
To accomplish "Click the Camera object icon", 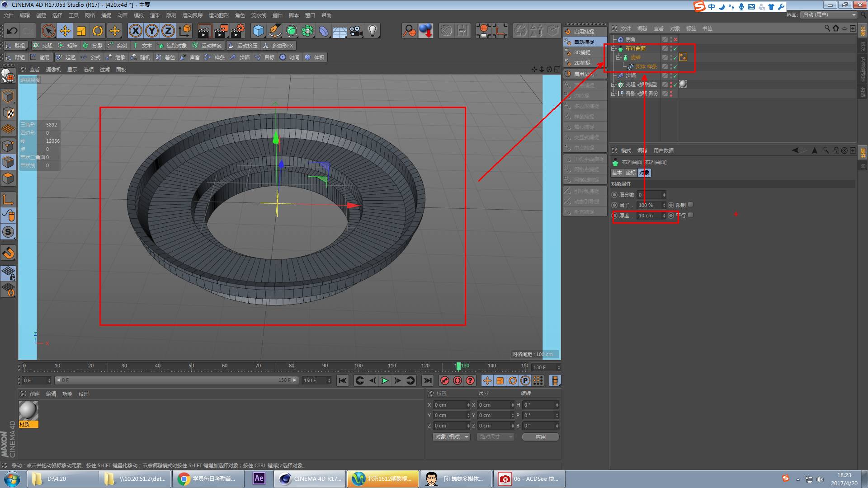I will click(x=356, y=31).
